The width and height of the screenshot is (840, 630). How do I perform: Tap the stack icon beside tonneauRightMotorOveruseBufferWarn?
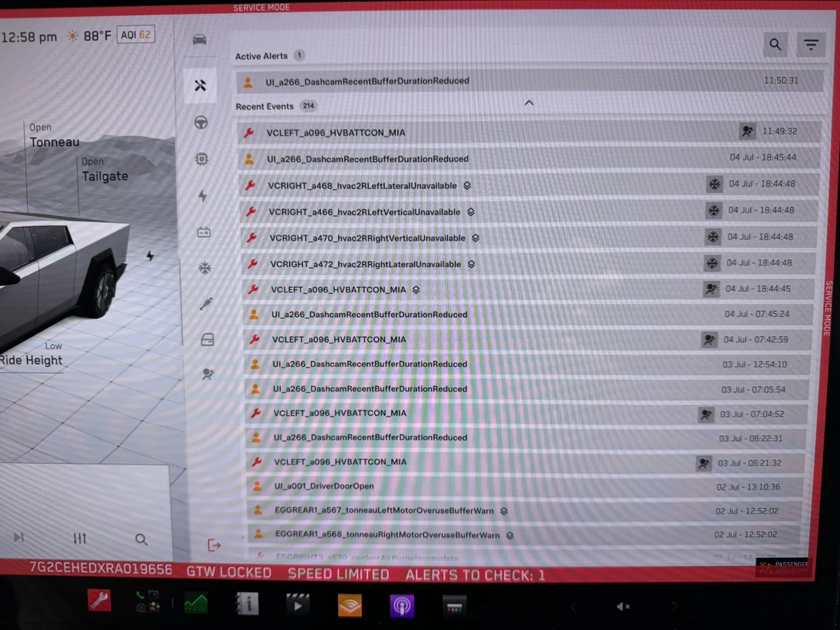[x=510, y=535]
